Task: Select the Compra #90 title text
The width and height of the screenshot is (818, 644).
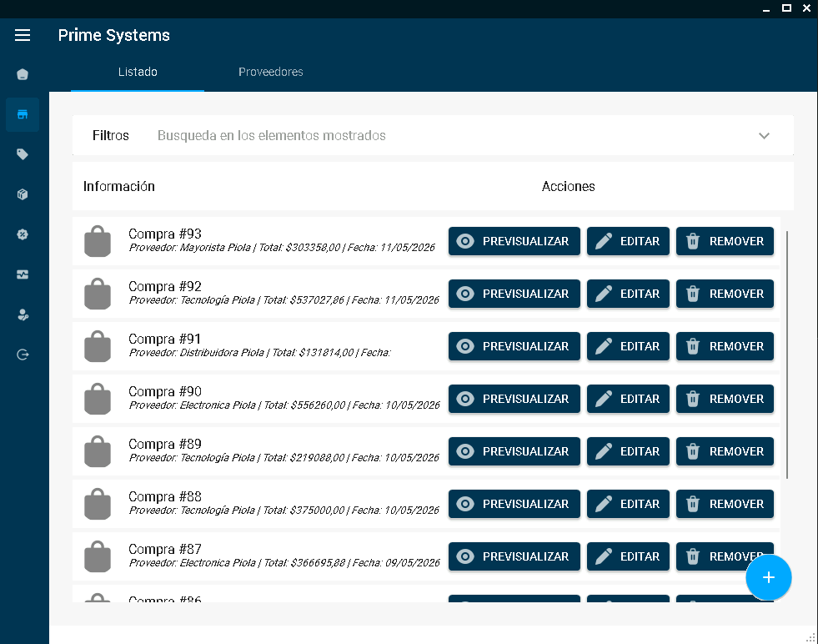Action: pos(165,391)
